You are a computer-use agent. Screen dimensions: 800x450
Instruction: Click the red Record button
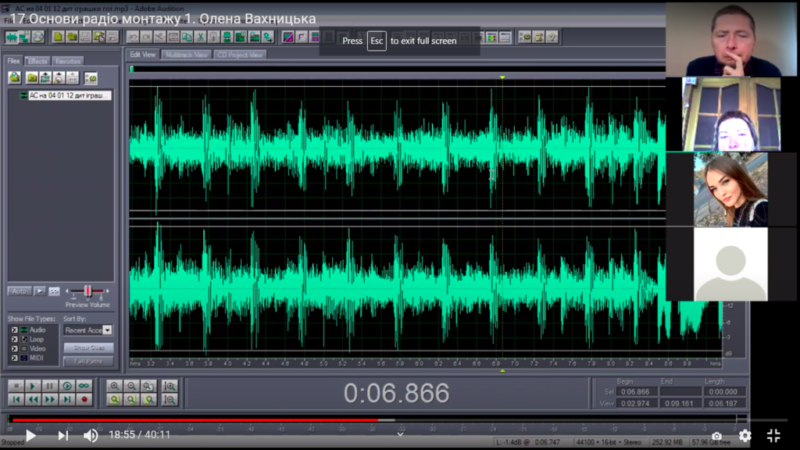click(84, 399)
